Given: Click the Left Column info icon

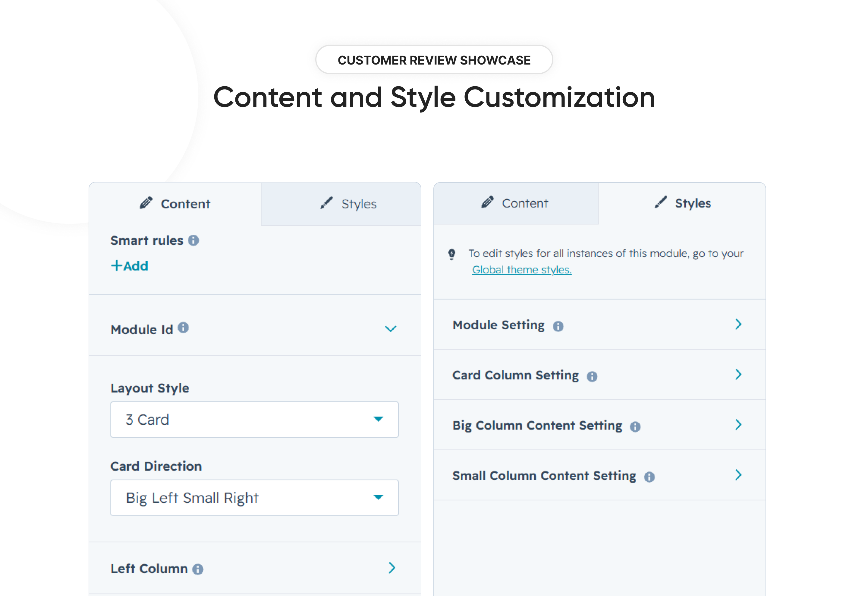Looking at the screenshot, I should pyautogui.click(x=198, y=569).
